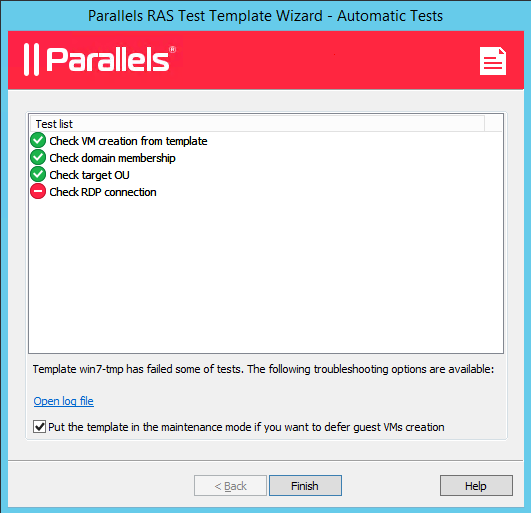The height and width of the screenshot is (513, 531).
Task: Click the green check next to target OU
Action: point(38,174)
